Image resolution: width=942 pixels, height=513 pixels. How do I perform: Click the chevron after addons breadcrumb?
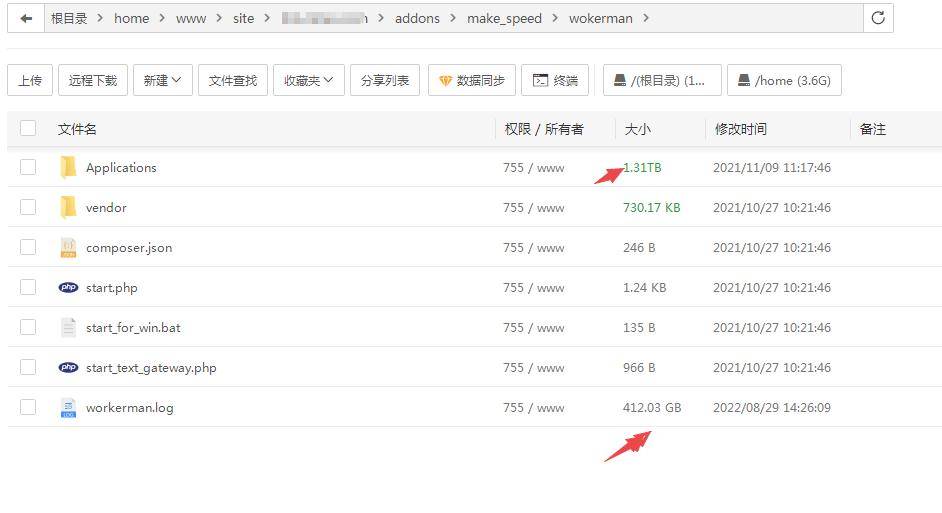point(453,19)
